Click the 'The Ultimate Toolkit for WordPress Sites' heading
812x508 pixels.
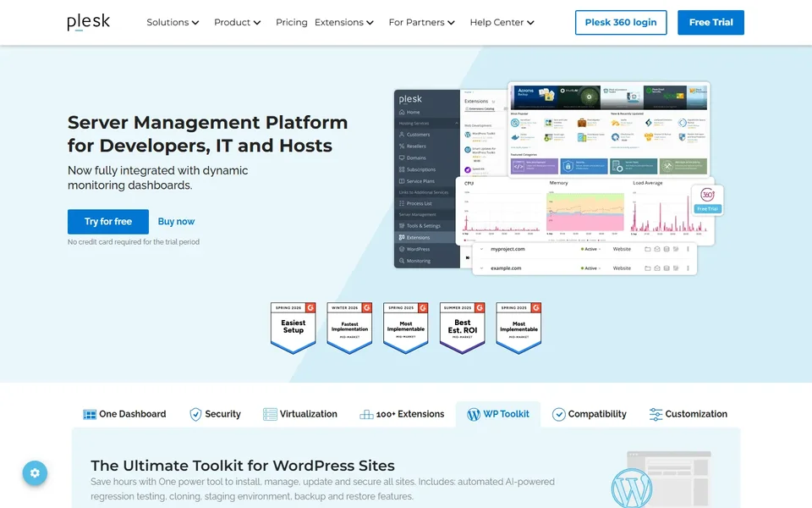pyautogui.click(x=243, y=466)
